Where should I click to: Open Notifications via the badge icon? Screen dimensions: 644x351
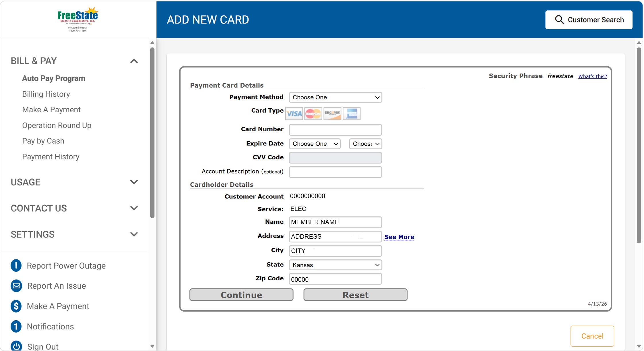[x=16, y=326]
